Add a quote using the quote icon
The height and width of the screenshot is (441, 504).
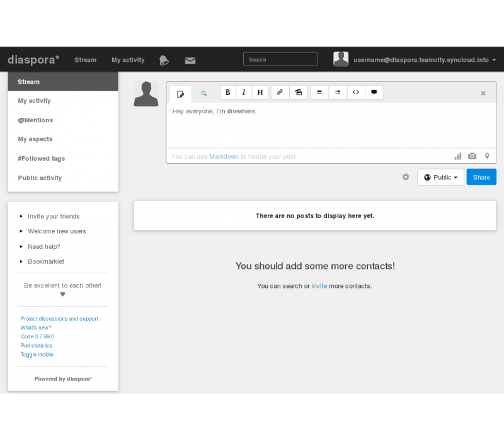coord(374,93)
